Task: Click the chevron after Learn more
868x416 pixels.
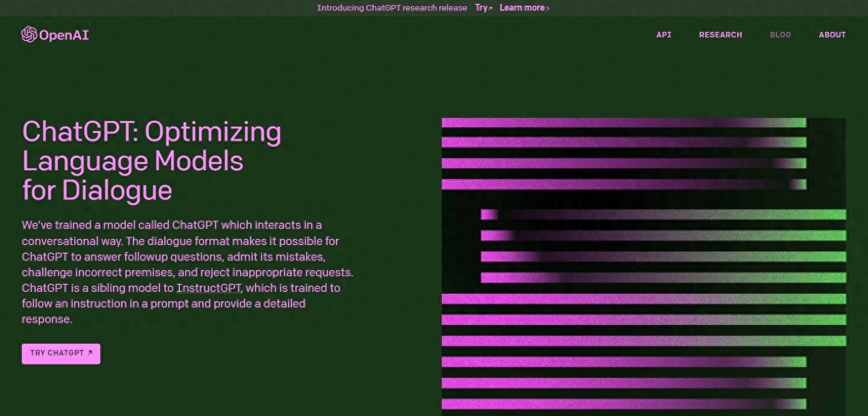Action: coord(548,8)
